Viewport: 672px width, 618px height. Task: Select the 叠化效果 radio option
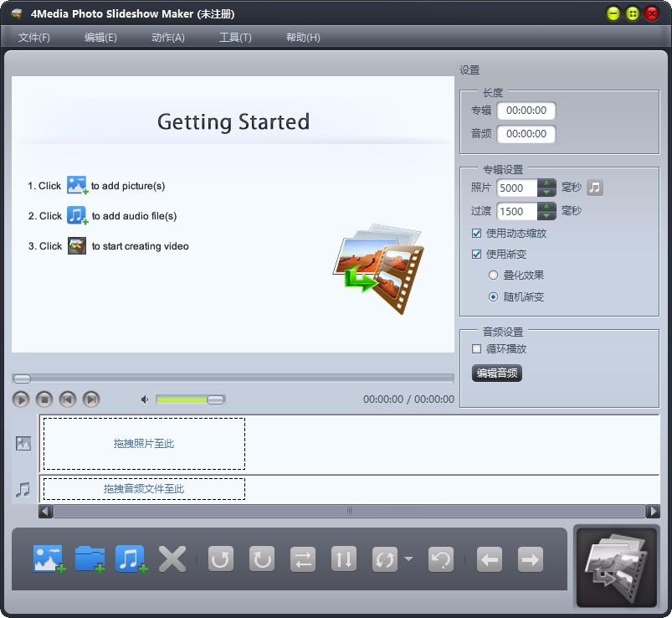493,275
